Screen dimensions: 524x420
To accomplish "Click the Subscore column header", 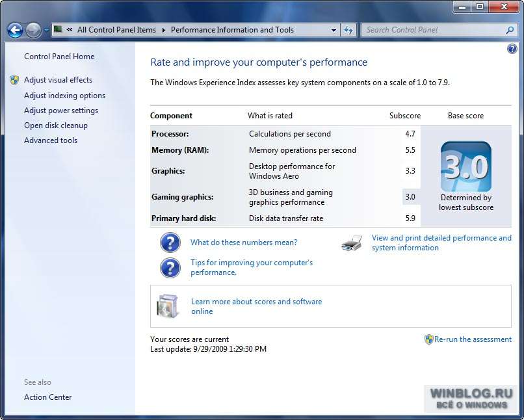I will click(x=405, y=116).
